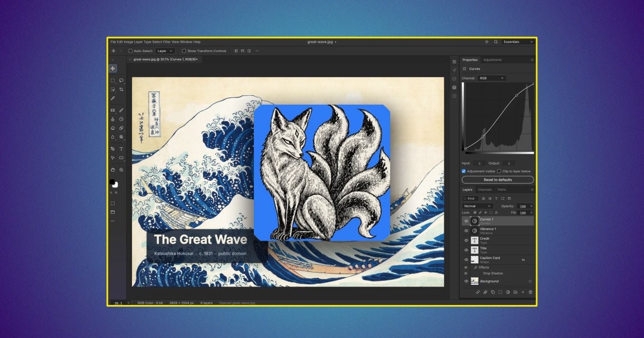Screen dimensions: 644x338
Task: Hide the Curves 1 layer
Action: tap(466, 221)
